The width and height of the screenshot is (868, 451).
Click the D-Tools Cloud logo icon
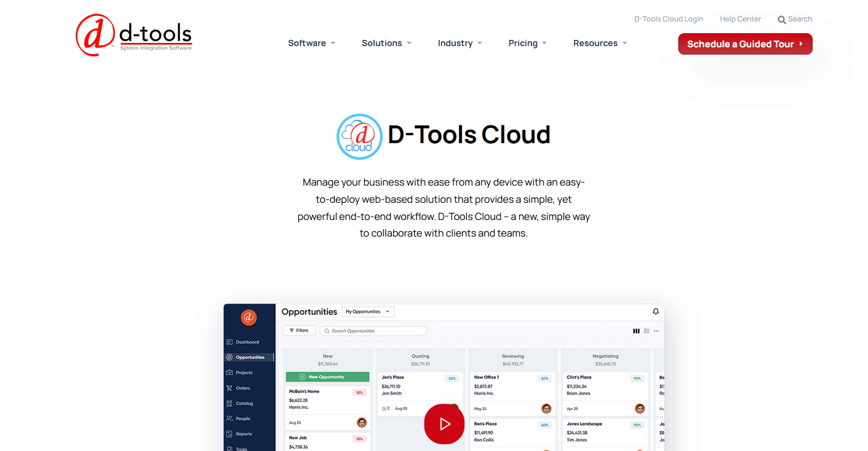359,136
